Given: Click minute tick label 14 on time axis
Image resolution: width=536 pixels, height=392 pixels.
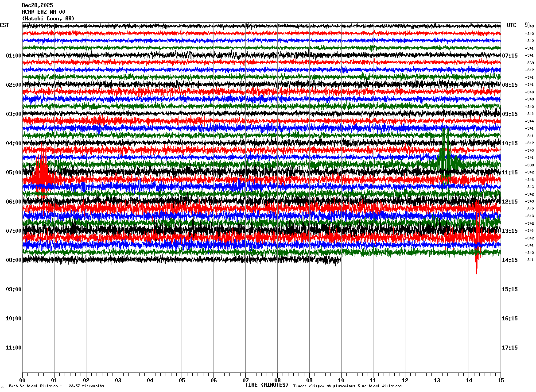Looking at the screenshot, I should [x=469, y=380].
